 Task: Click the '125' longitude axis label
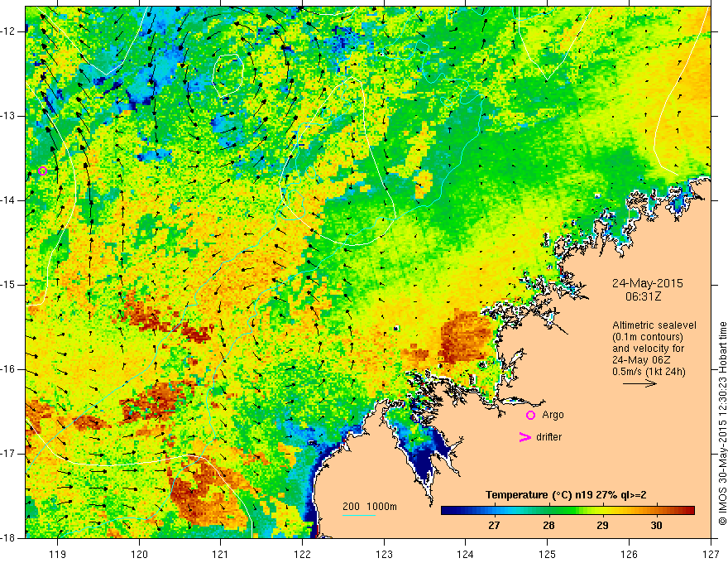(x=548, y=554)
